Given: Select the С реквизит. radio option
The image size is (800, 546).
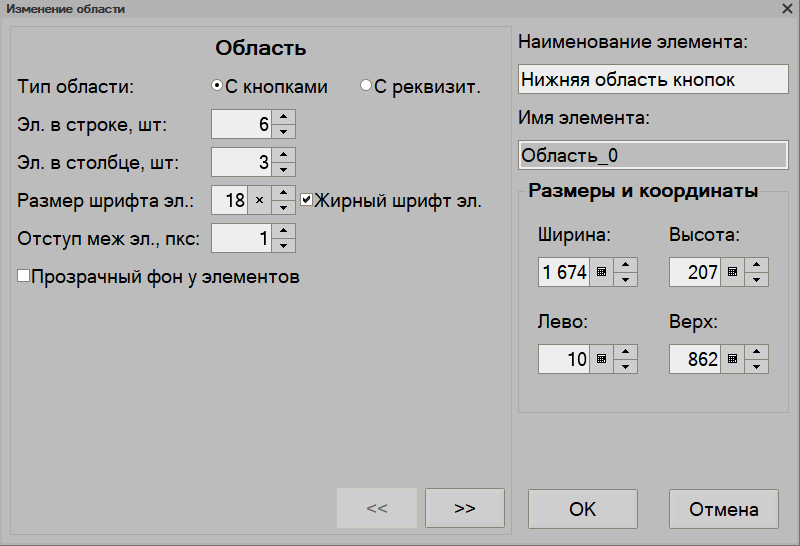Looking at the screenshot, I should (x=366, y=86).
